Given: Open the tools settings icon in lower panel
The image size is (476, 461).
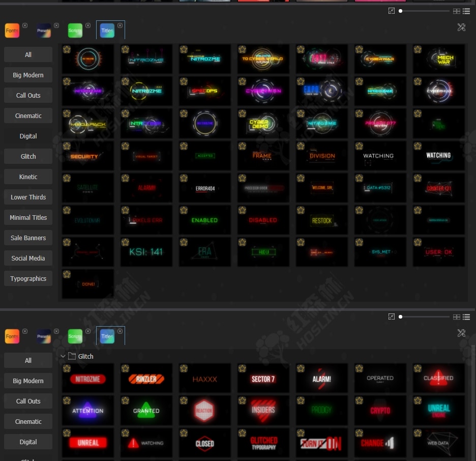Looking at the screenshot, I should (461, 333).
